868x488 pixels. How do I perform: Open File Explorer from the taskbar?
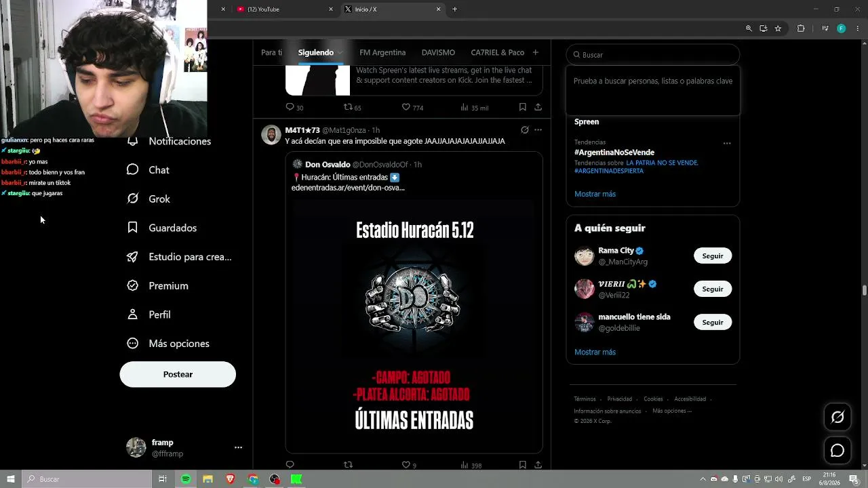208,479
